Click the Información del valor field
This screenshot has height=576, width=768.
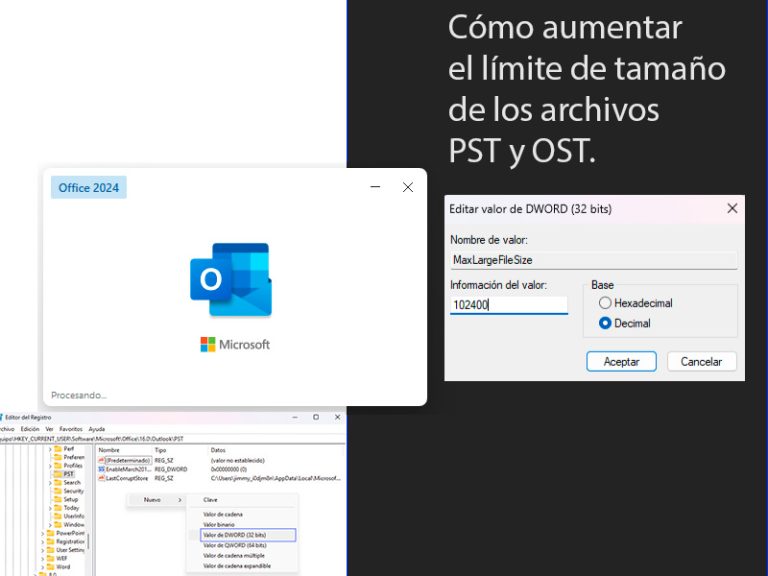click(x=508, y=305)
